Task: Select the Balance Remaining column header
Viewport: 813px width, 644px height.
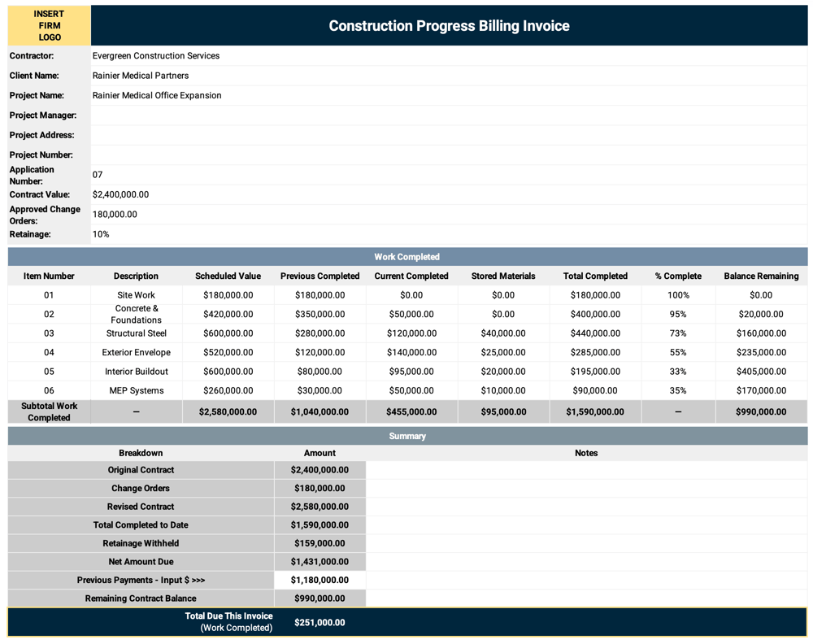Action: (761, 276)
